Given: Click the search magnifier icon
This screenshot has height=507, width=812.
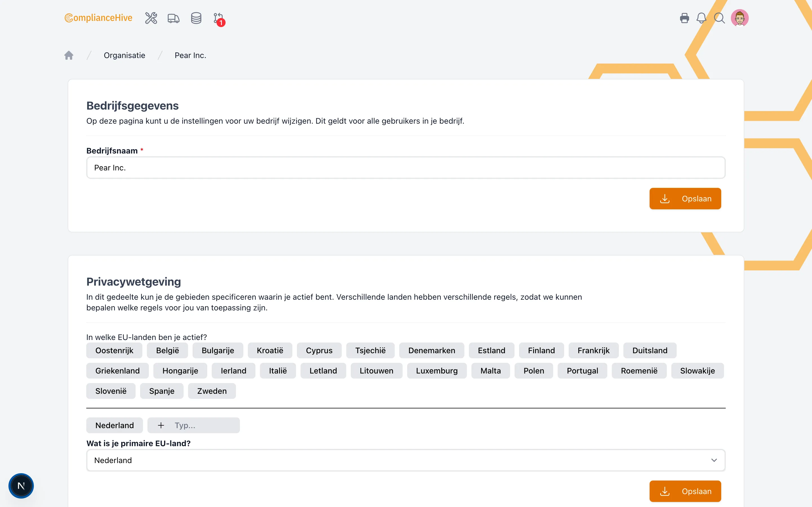Looking at the screenshot, I should [719, 18].
